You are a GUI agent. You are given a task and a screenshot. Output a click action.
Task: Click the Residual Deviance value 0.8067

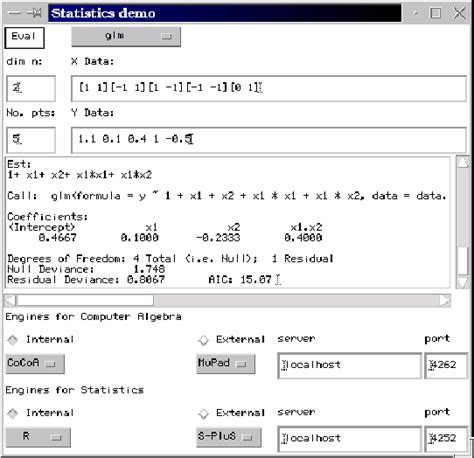pos(146,280)
